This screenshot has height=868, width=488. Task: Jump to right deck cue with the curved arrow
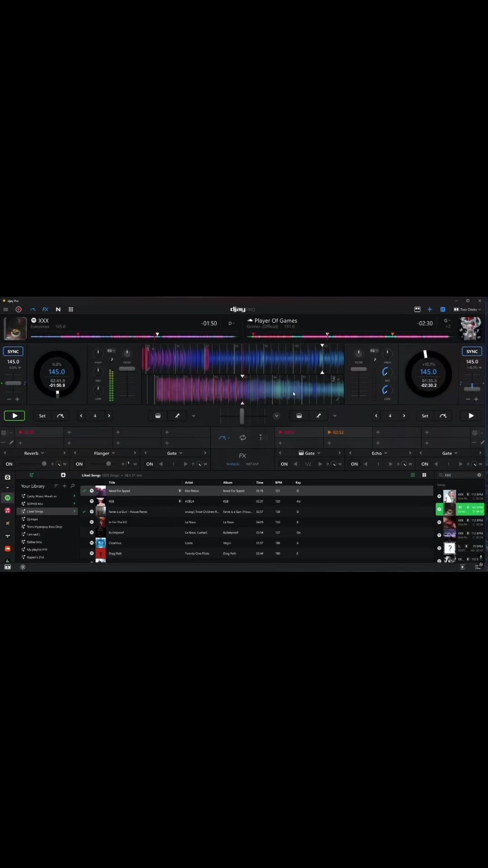click(443, 416)
